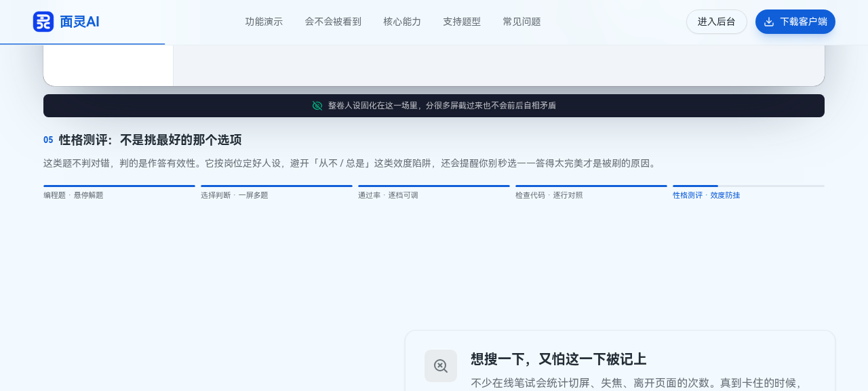Click the paragraph starting 这类题不判对错
Screen dimensions: 868x391
pyautogui.click(x=351, y=163)
